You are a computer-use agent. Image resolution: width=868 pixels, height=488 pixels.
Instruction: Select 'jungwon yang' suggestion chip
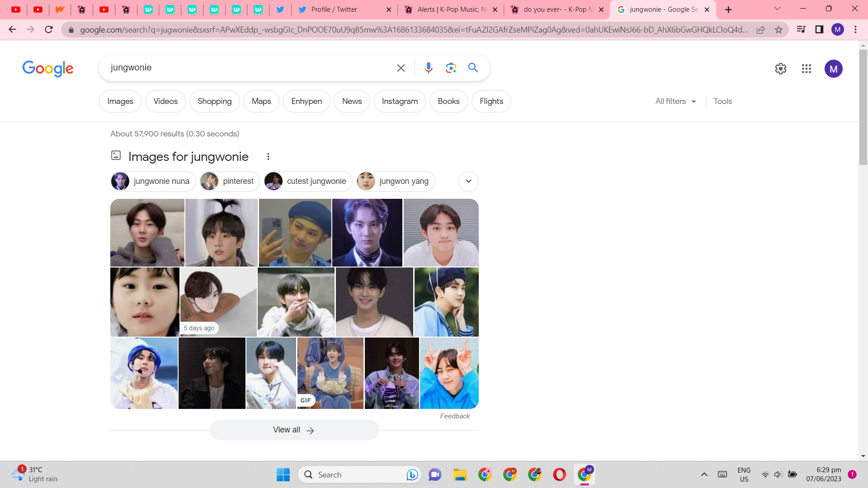click(396, 181)
